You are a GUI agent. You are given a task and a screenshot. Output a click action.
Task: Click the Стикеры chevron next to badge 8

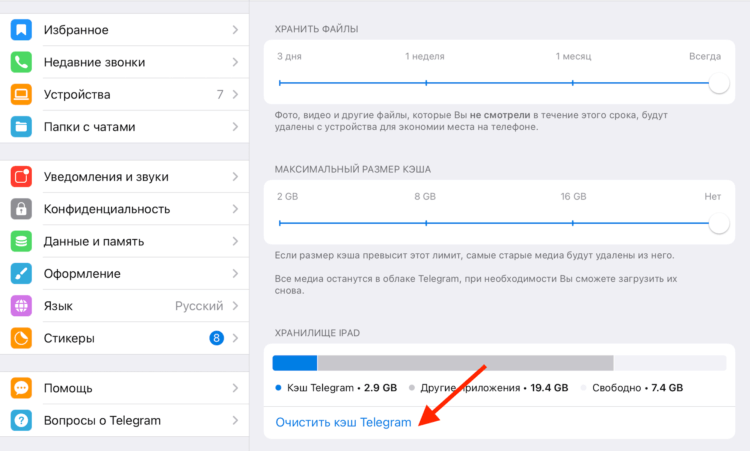tap(235, 338)
